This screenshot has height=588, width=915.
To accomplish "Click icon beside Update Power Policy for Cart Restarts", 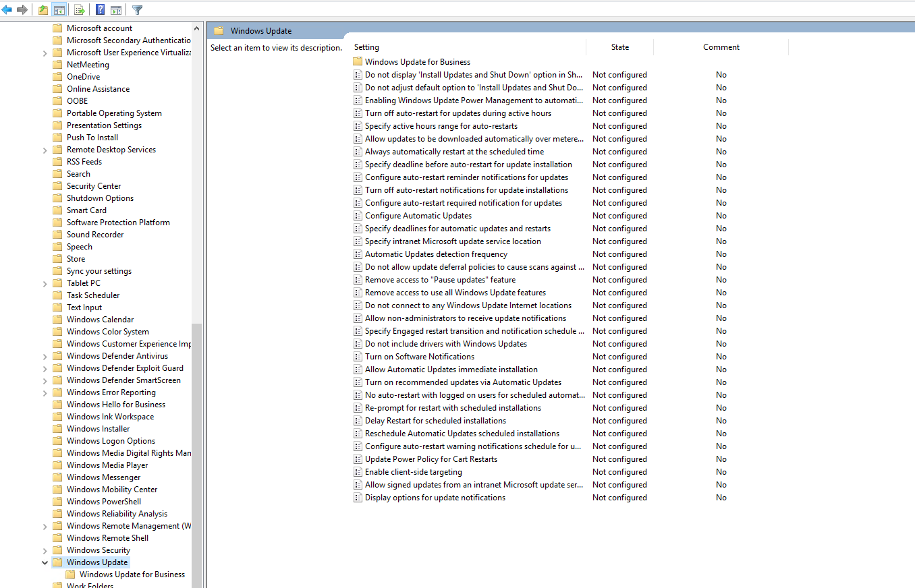I will tap(358, 459).
